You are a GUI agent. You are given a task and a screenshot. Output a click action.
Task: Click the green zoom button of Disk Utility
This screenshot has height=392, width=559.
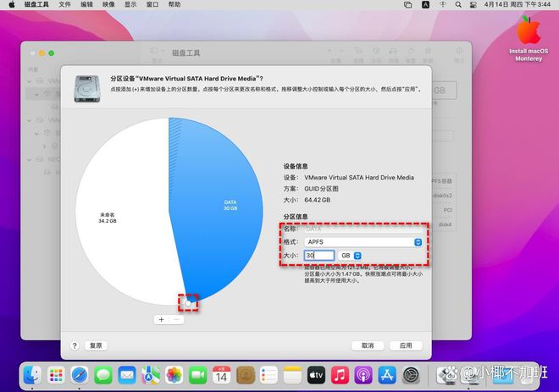[x=52, y=53]
